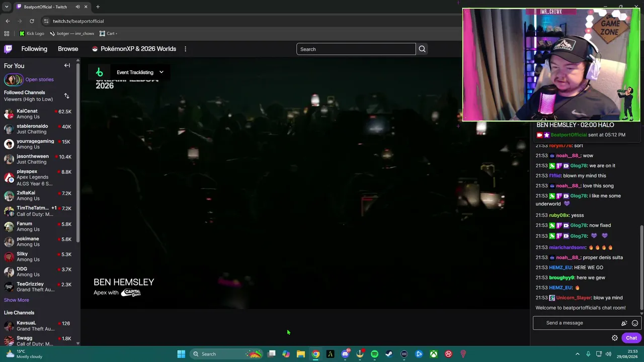Open the Browse page
This screenshot has height=362, width=644.
(68, 49)
